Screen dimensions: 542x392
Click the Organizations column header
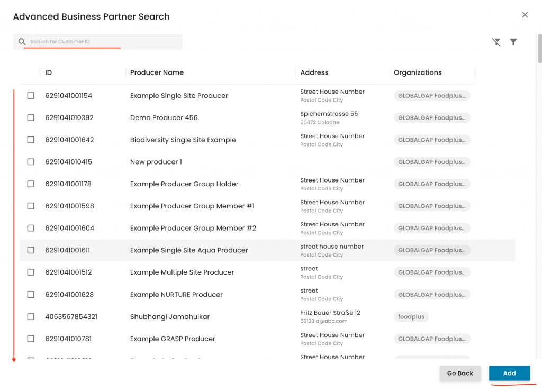[x=418, y=72]
